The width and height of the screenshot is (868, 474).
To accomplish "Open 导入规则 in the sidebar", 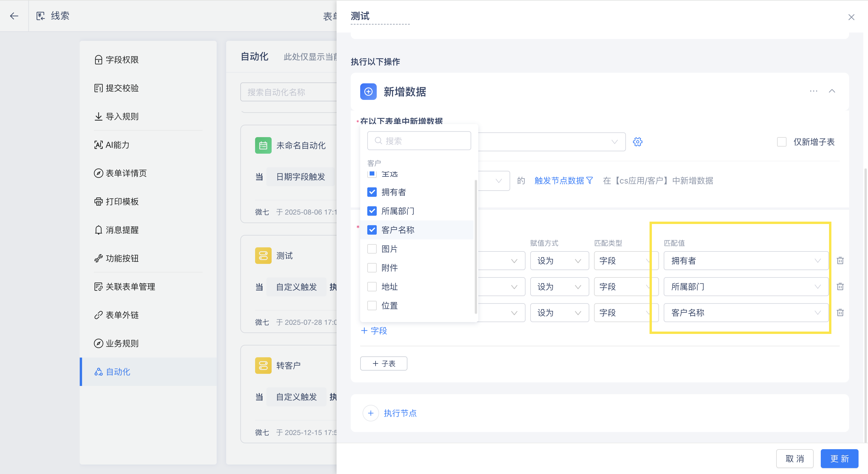I will 148,116.
